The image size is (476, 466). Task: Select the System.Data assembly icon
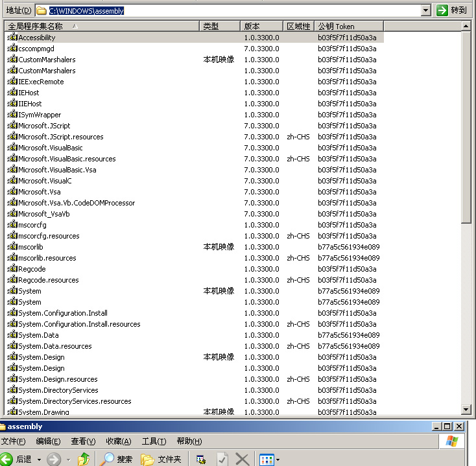coord(12,334)
